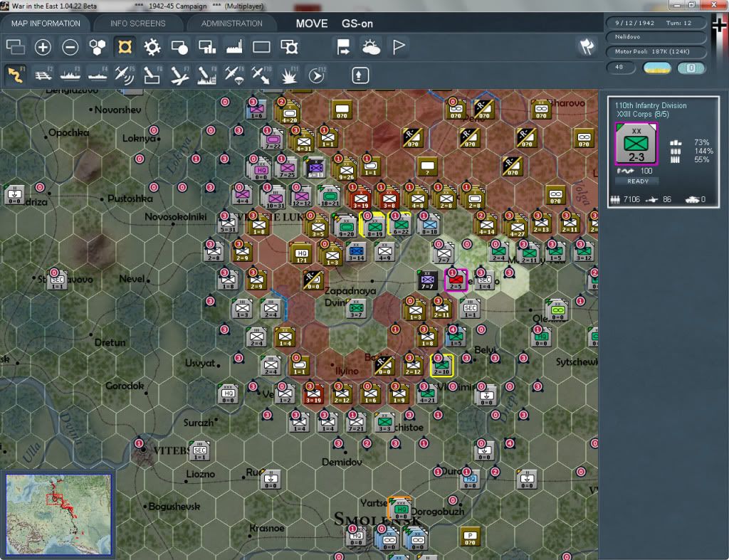This screenshot has width=729, height=560.
Task: Click the flag with arrow icon
Action: pyautogui.click(x=343, y=47)
